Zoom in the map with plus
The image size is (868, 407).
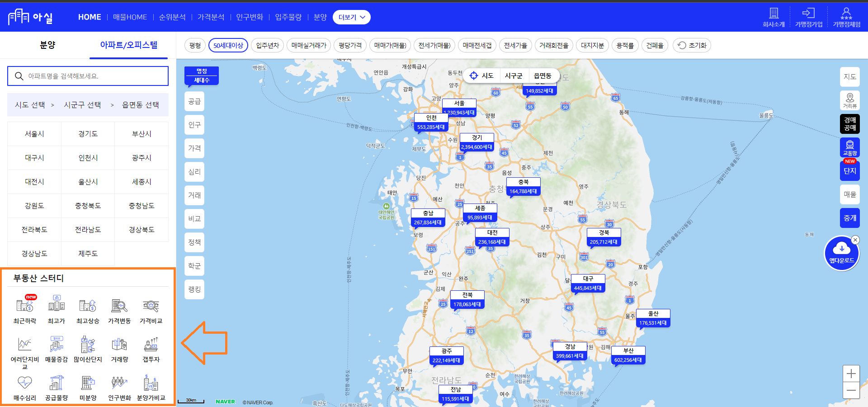[x=851, y=374]
